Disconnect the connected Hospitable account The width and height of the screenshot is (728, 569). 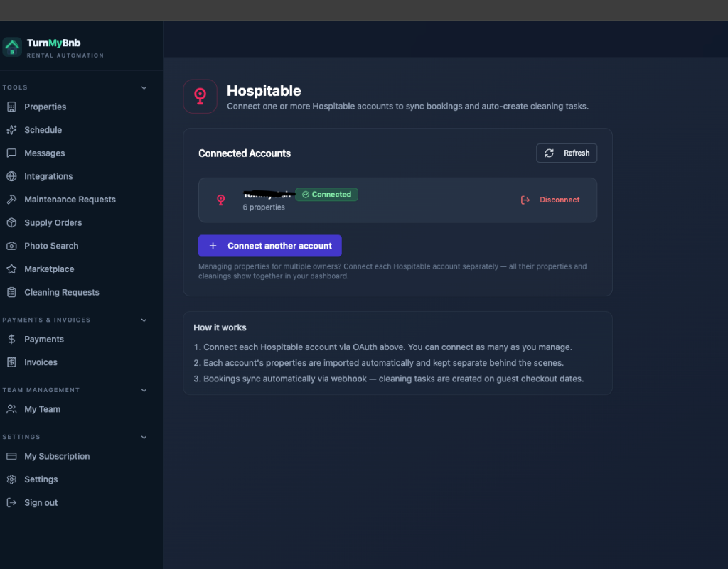[x=550, y=200]
